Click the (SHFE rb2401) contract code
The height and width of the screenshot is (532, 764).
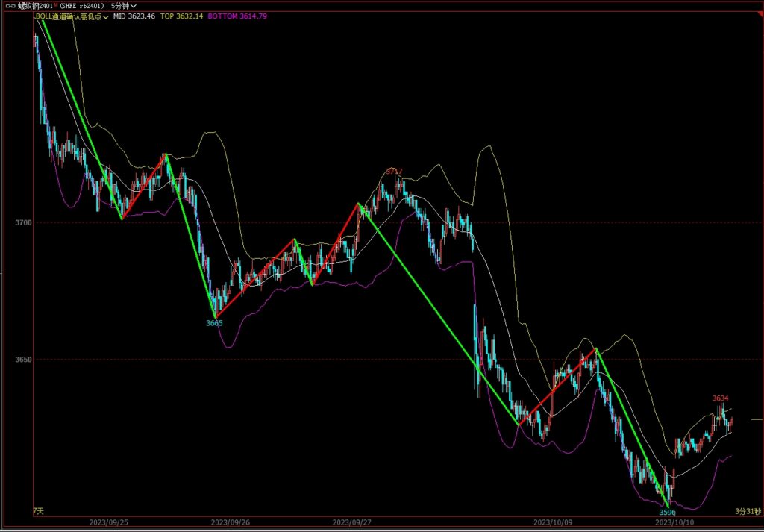pyautogui.click(x=81, y=5)
